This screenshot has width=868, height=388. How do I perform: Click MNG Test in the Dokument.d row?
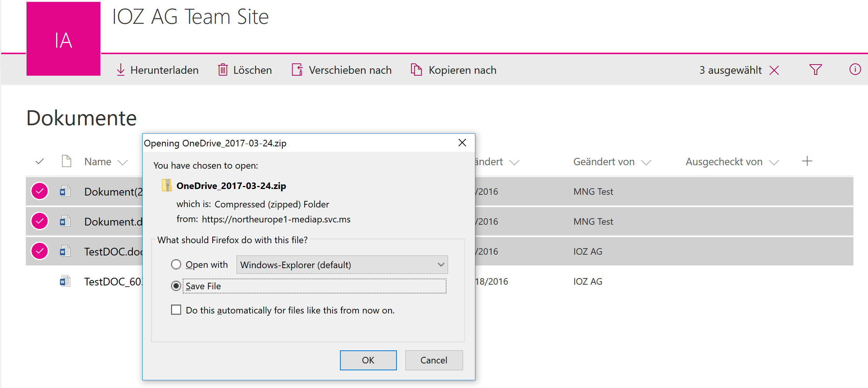593,221
